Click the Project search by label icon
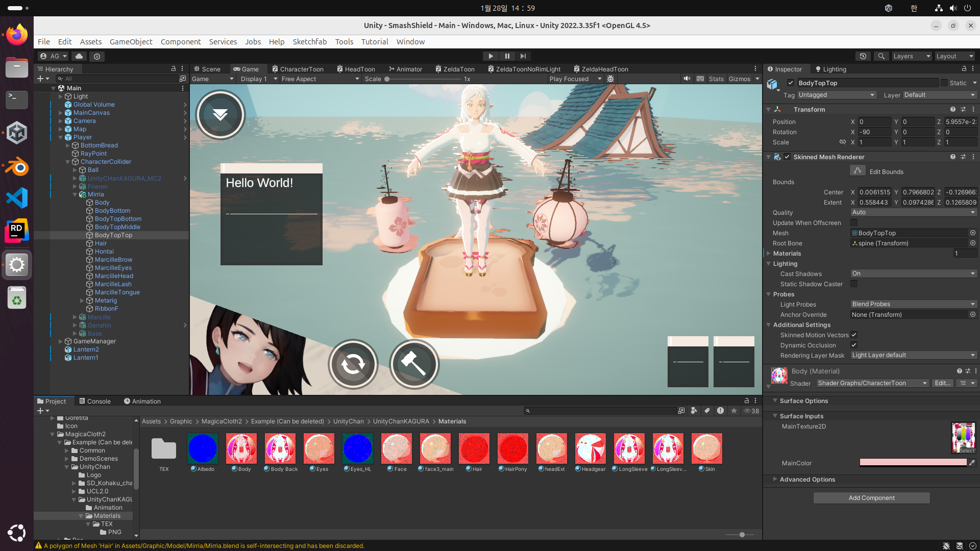Screen dimensions: 980x551 click(x=707, y=411)
